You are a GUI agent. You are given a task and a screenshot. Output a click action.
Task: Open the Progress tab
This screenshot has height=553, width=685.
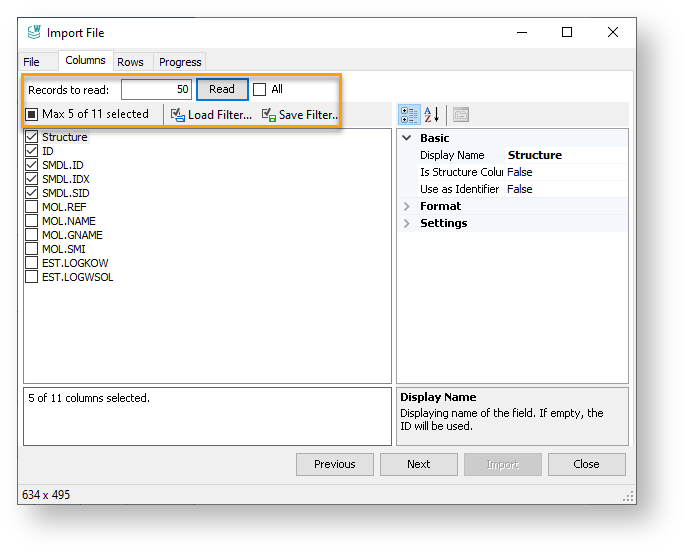[x=180, y=62]
